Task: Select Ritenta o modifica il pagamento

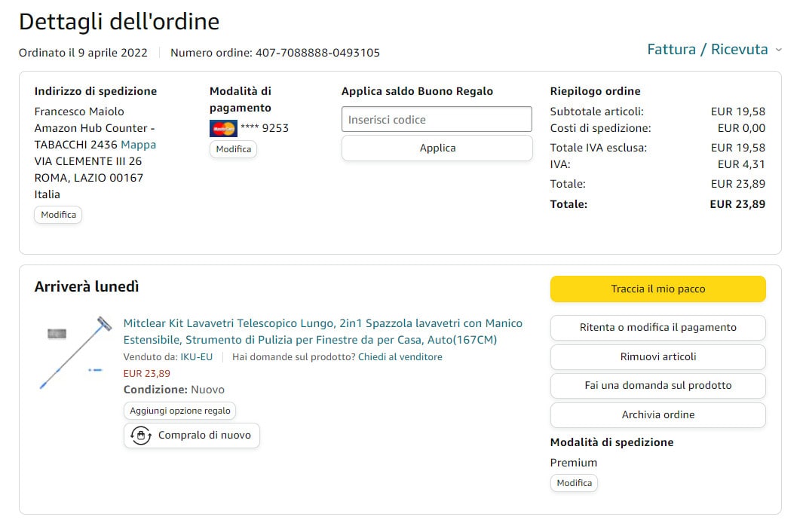Action: 657,328
